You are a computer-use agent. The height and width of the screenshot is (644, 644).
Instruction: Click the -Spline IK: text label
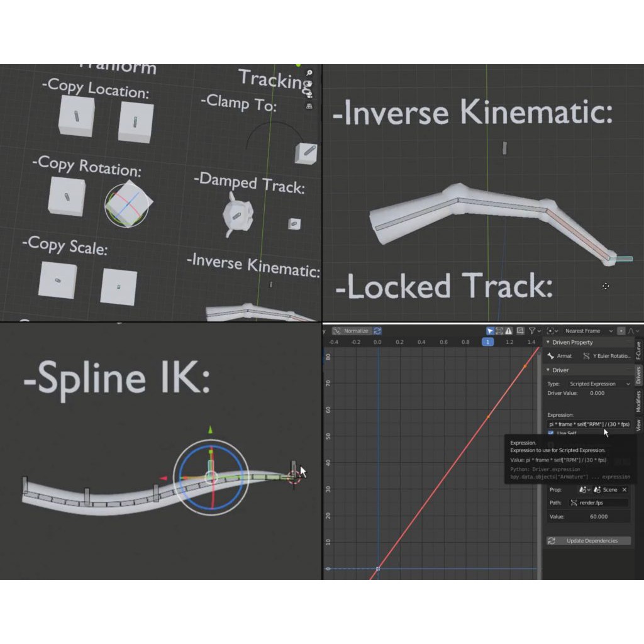click(x=118, y=379)
